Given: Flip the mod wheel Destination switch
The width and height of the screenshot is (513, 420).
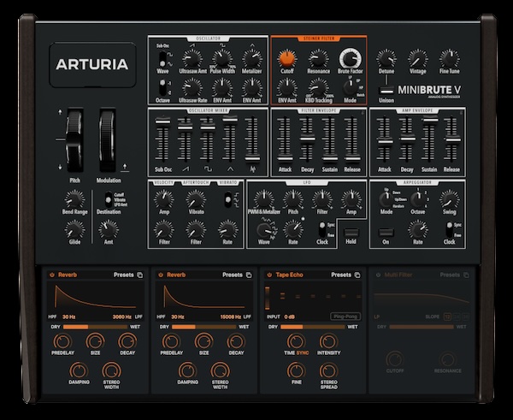Looking at the screenshot, I should pos(108,199).
